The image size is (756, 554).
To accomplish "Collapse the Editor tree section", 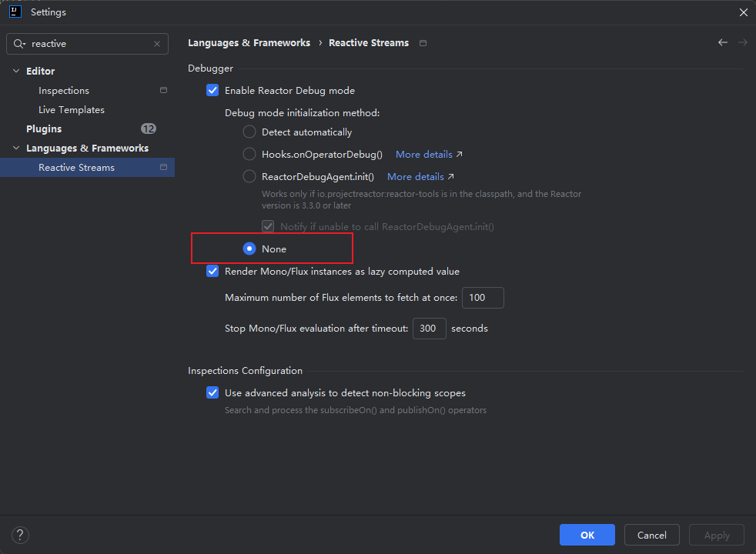I will pyautogui.click(x=16, y=72).
